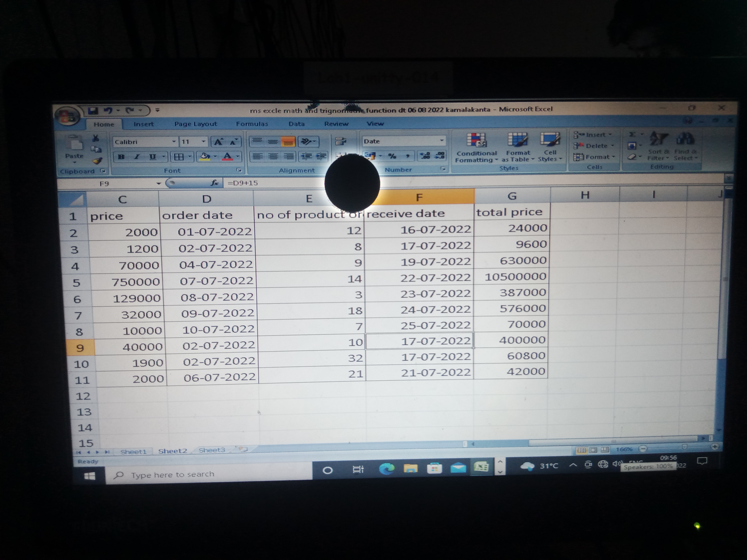The height and width of the screenshot is (560, 747).
Task: Click the zoom out minus on zoom slider
Action: click(643, 449)
